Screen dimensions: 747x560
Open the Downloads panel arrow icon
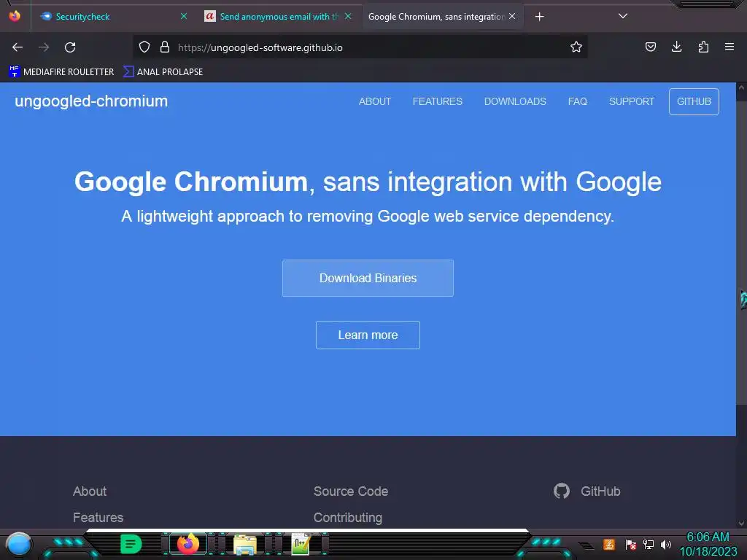point(676,47)
